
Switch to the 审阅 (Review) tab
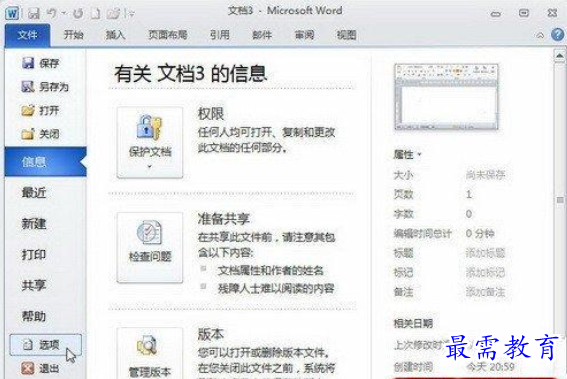304,35
